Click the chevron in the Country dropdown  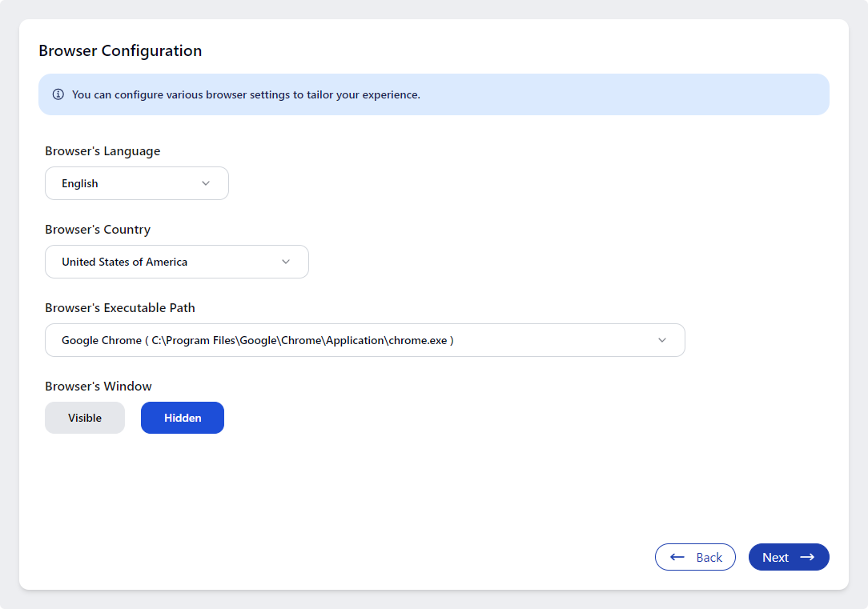coord(286,262)
